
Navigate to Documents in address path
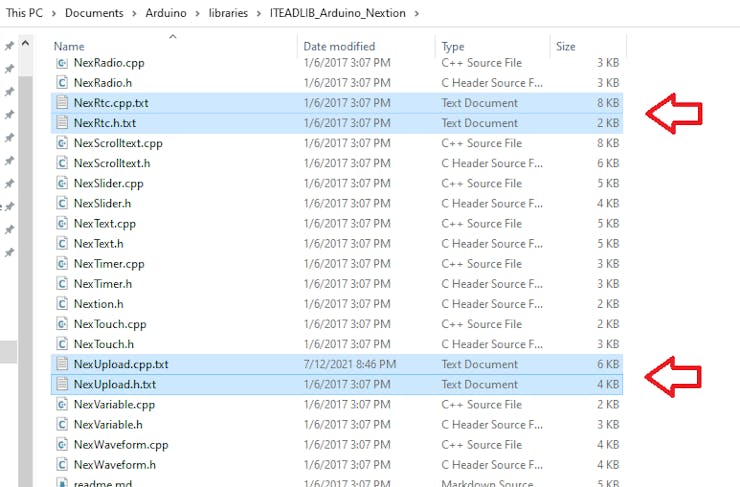pos(94,13)
